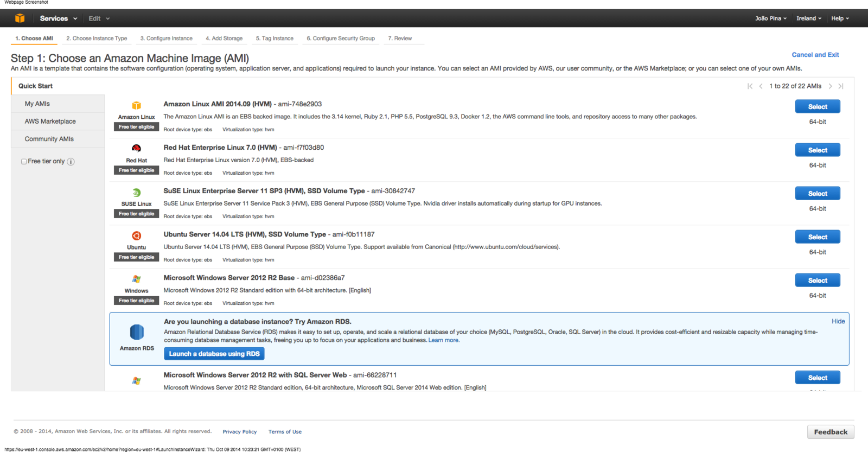The width and height of the screenshot is (868, 452).
Task: Click Windows Free tier eligible badge
Action: 136,301
